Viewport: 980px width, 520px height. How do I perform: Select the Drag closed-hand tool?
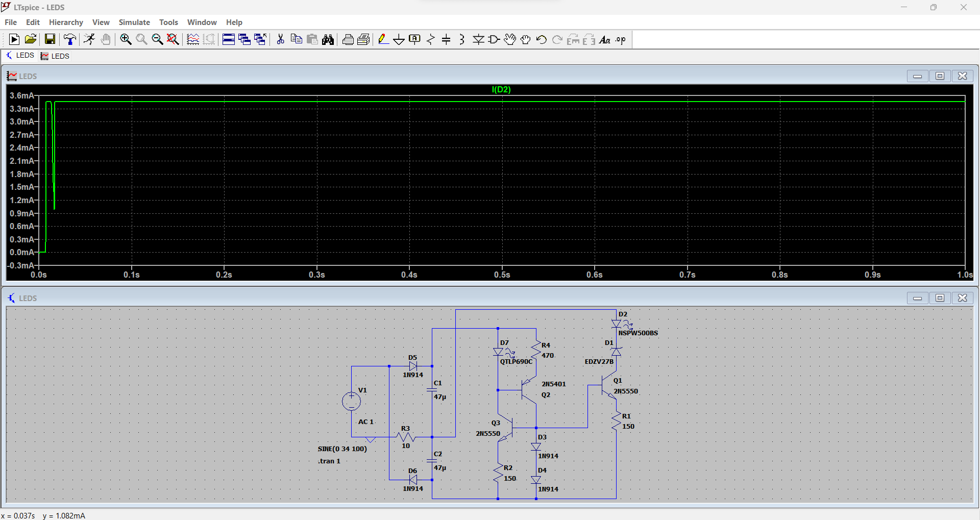(x=526, y=39)
